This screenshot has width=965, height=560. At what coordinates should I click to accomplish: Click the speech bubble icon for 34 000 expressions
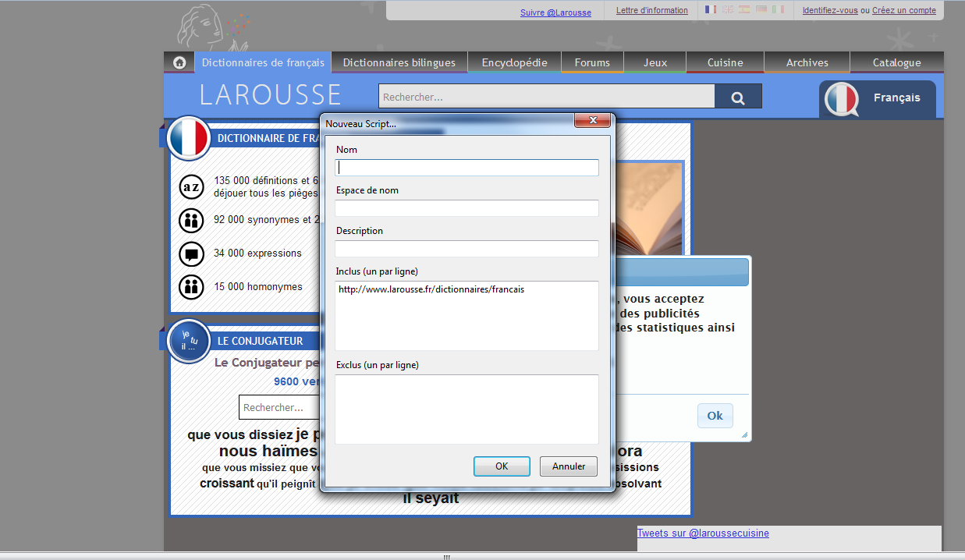(191, 254)
